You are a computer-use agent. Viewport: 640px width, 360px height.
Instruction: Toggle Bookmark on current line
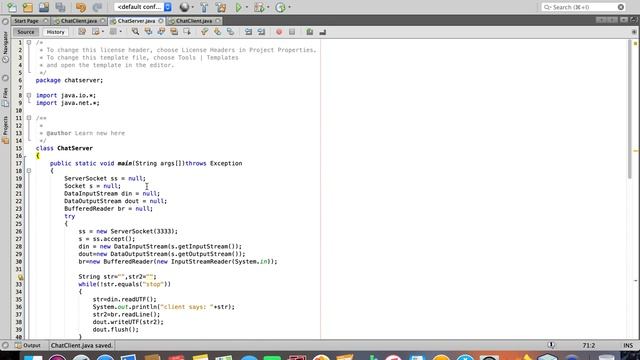231,32
